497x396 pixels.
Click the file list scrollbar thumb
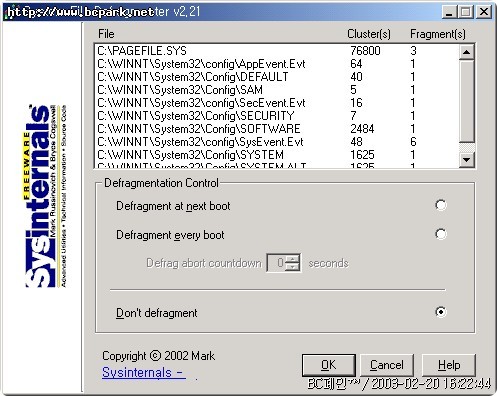[467, 101]
